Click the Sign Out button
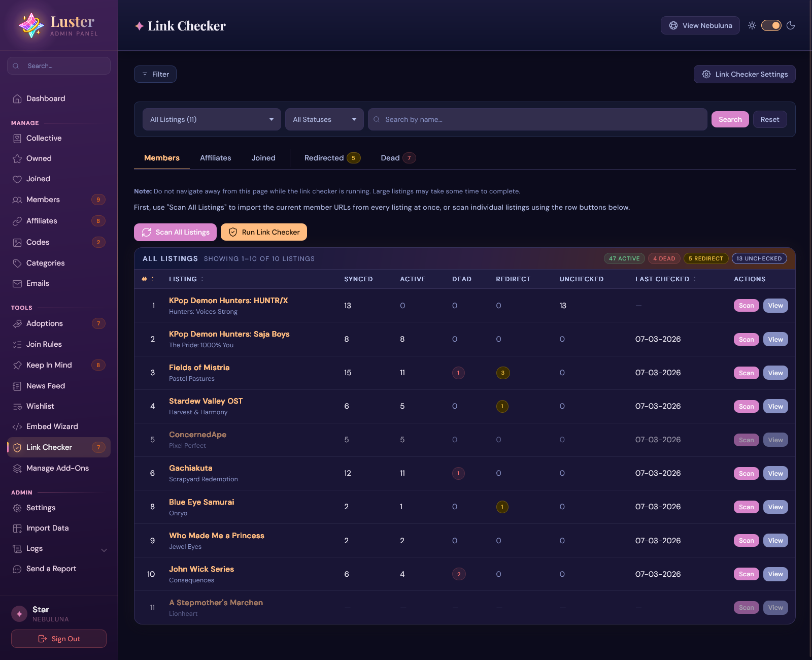This screenshot has width=812, height=660. pos(59,639)
